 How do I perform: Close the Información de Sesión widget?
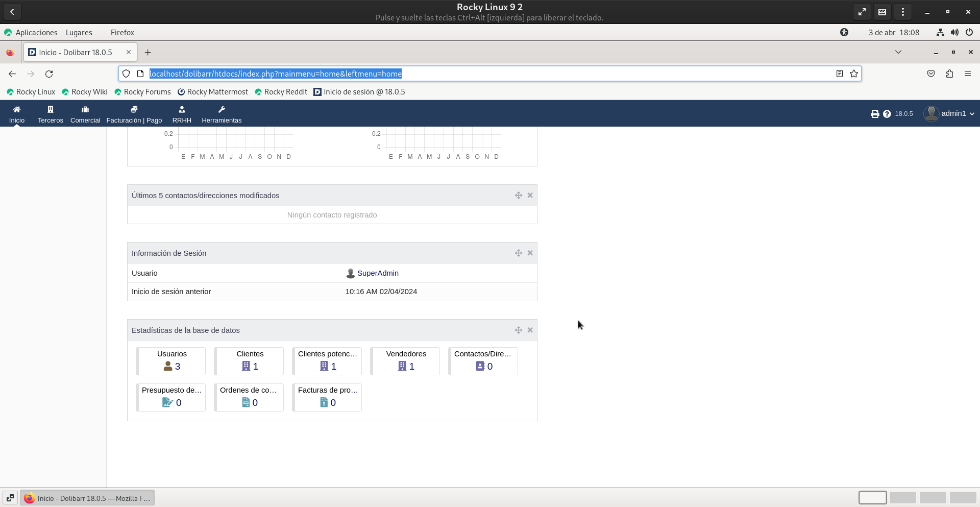(530, 253)
